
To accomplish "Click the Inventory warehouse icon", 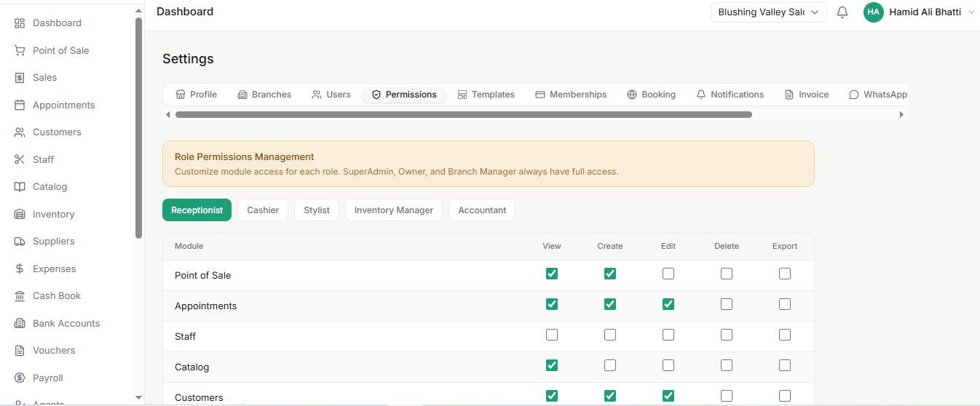I will (20, 214).
